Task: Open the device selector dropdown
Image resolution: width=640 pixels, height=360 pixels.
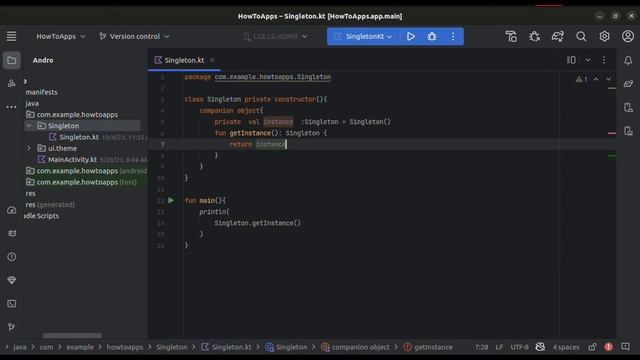Action: [x=275, y=36]
